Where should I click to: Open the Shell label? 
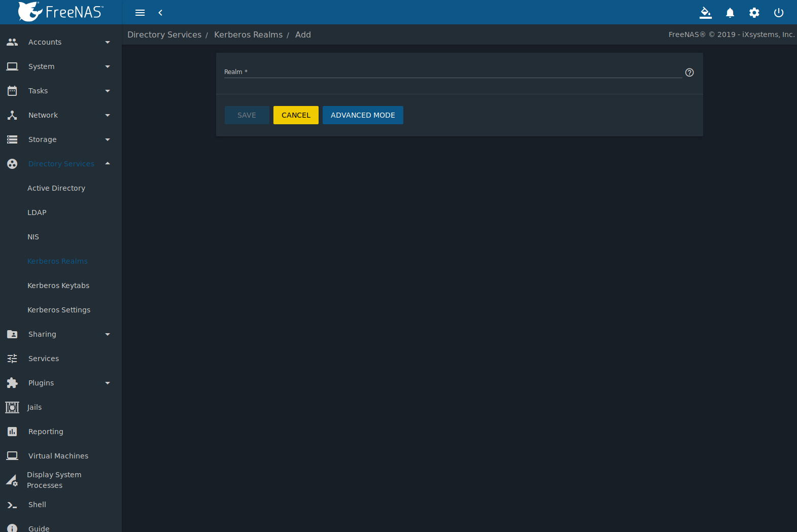pos(37,505)
